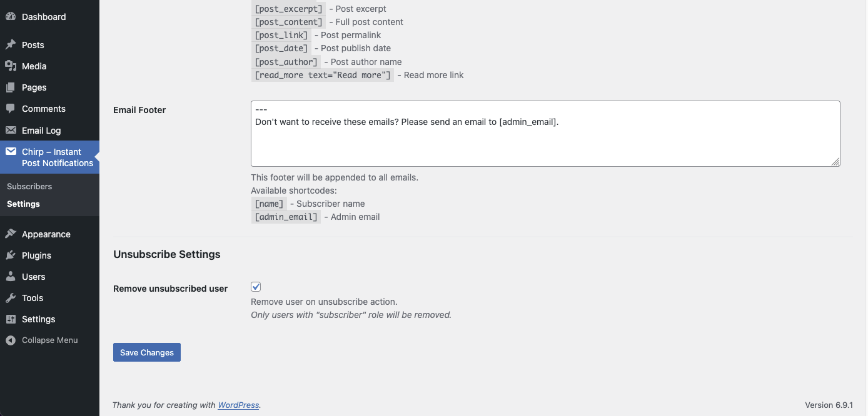Click the Pages icon in sidebar
Viewport: 868px width, 416px height.
click(11, 87)
